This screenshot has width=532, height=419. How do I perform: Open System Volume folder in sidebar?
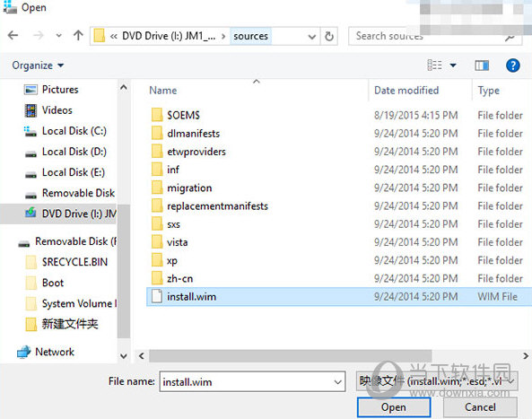[x=79, y=303]
